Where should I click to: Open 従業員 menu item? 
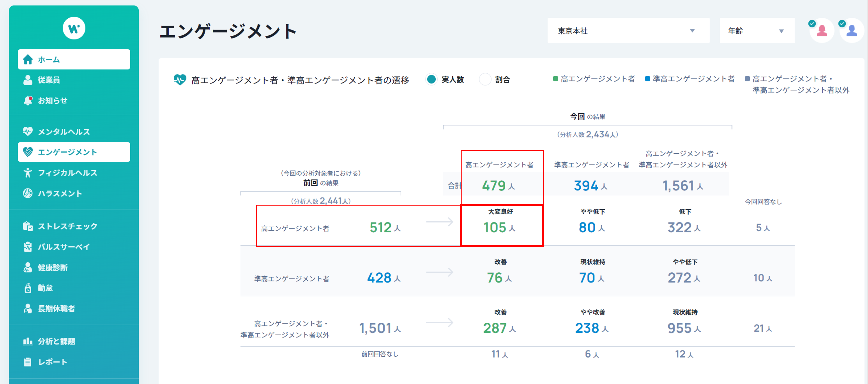click(74, 80)
